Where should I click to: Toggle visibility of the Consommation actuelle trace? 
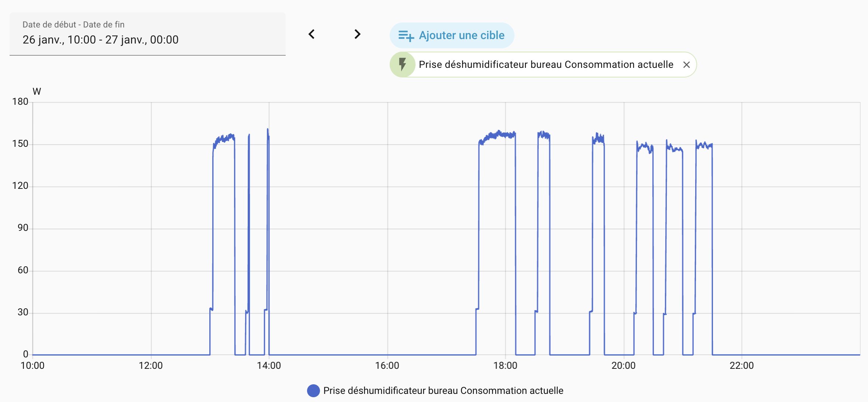pos(443,390)
